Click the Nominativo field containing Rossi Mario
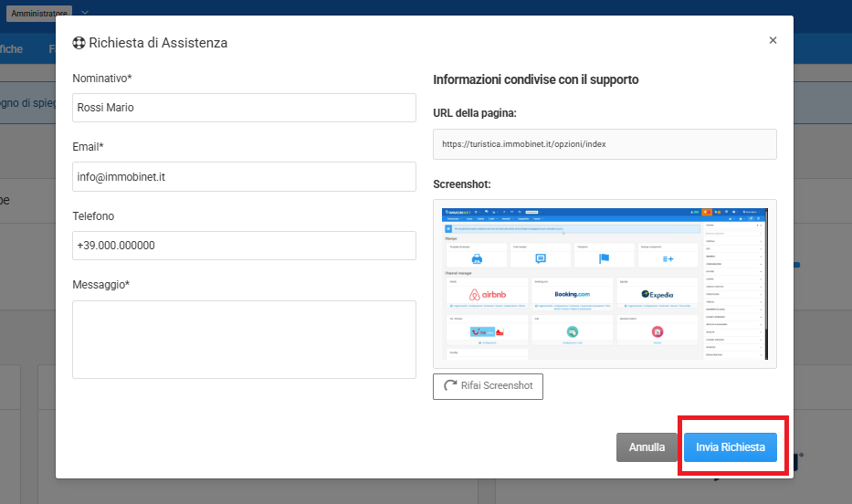 (x=244, y=108)
